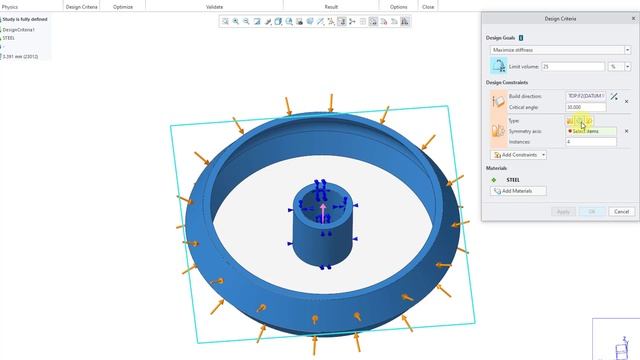640x360 pixels.
Task: Open the rendering options toolbar icon
Action: (268, 22)
